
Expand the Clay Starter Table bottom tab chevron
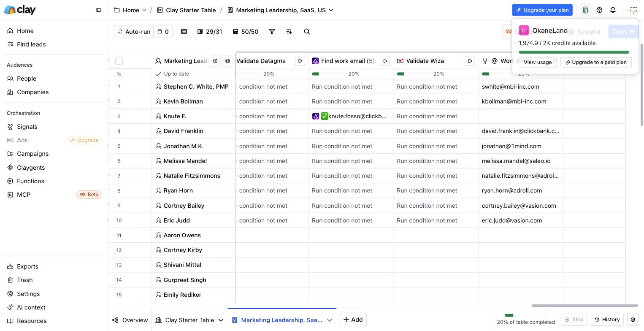[x=221, y=320]
